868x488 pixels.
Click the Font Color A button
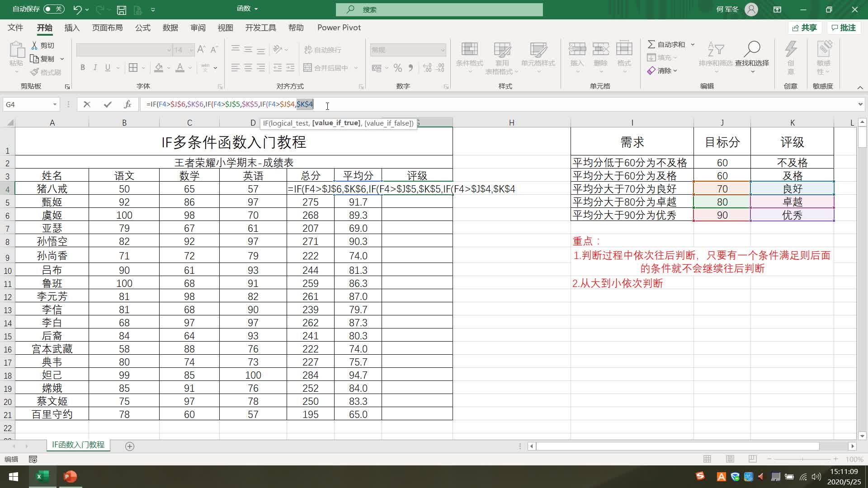(x=180, y=68)
